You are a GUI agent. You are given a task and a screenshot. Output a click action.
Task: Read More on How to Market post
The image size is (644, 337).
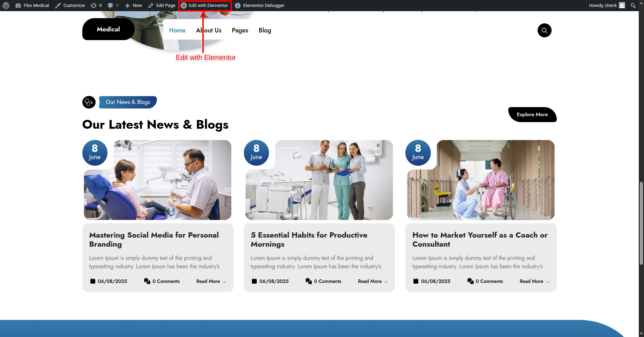(534, 281)
